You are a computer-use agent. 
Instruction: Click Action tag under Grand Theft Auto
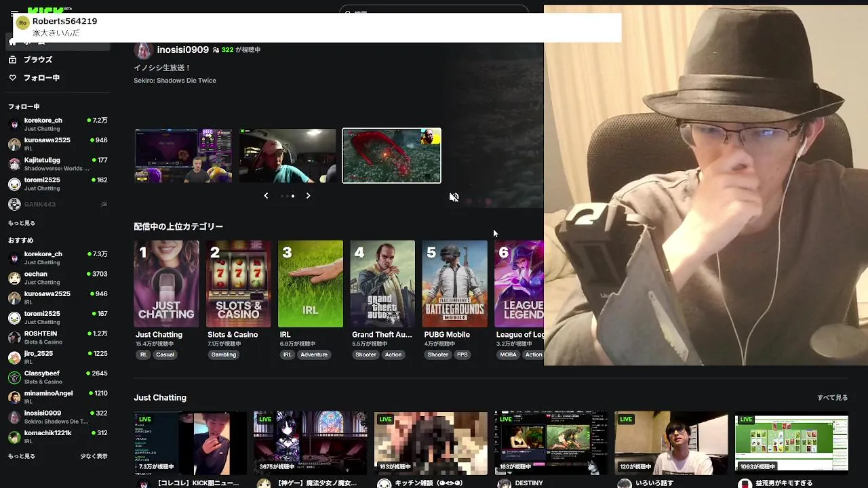[393, 354]
